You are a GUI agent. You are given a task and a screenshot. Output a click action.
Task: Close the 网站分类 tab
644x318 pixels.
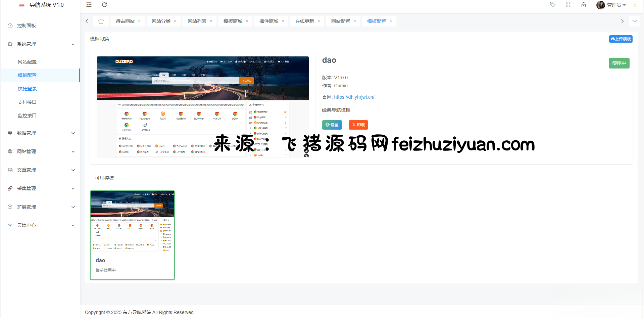(x=175, y=21)
